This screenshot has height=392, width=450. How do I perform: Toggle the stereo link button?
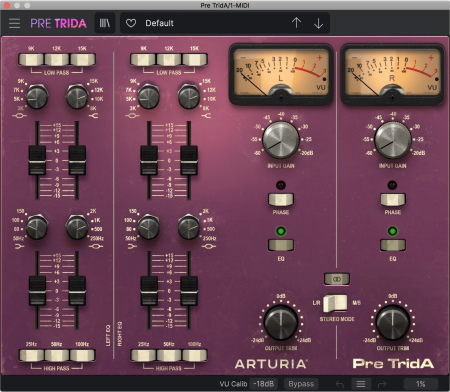tap(337, 279)
